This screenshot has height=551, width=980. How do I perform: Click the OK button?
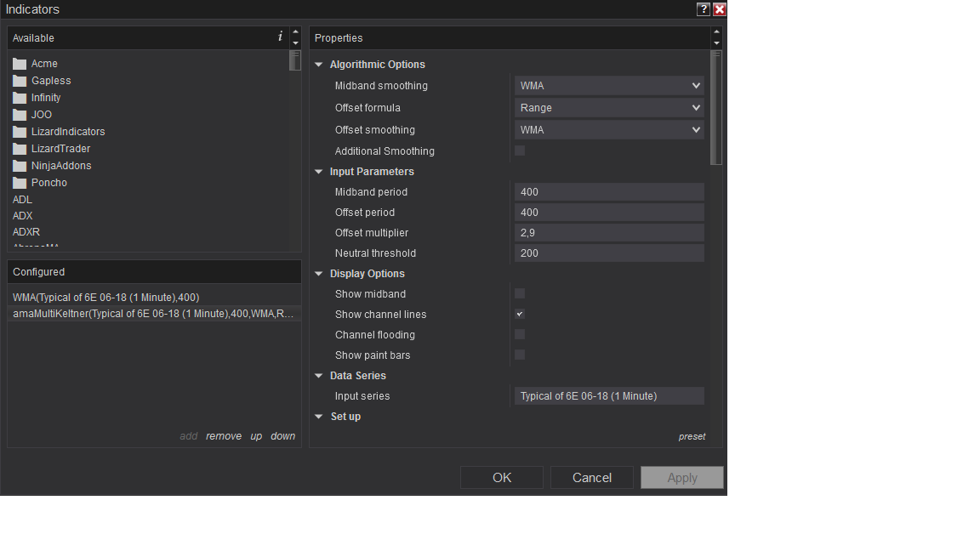(502, 477)
